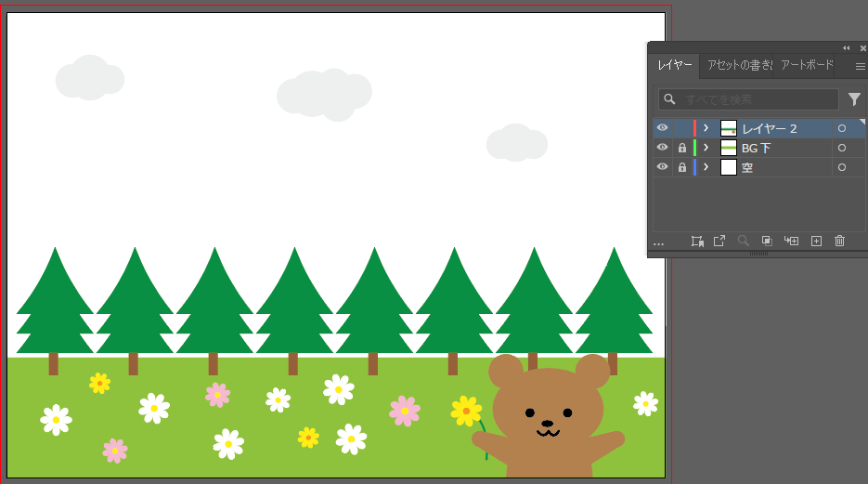Click make/release clipping mask icon
The width and height of the screenshot is (868, 484).
pyautogui.click(x=767, y=241)
